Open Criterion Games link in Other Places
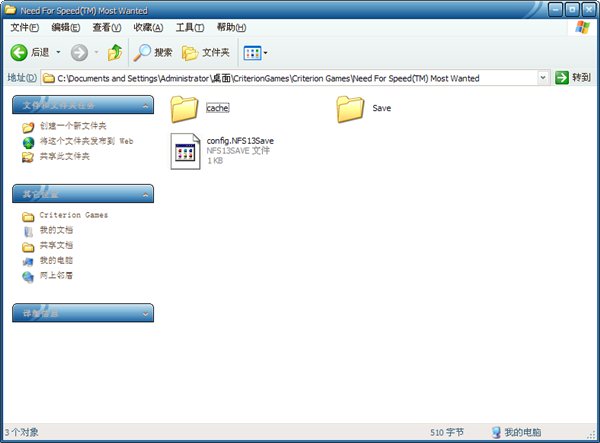The height and width of the screenshot is (443, 600). tap(74, 215)
